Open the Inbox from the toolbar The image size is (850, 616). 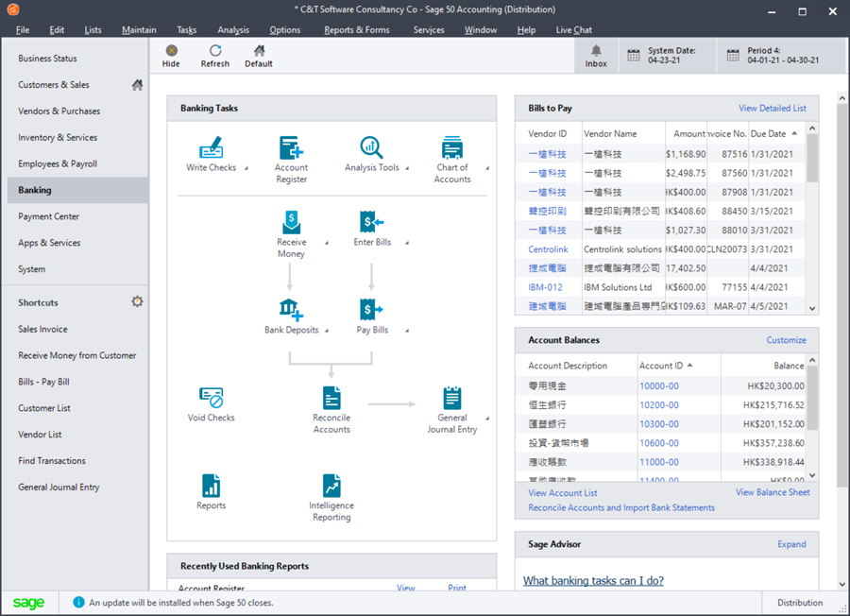point(596,56)
